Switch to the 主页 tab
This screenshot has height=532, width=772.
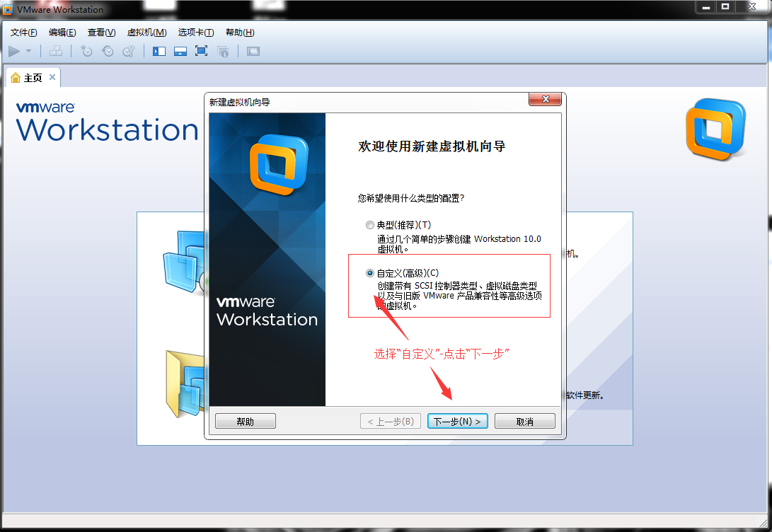33,78
